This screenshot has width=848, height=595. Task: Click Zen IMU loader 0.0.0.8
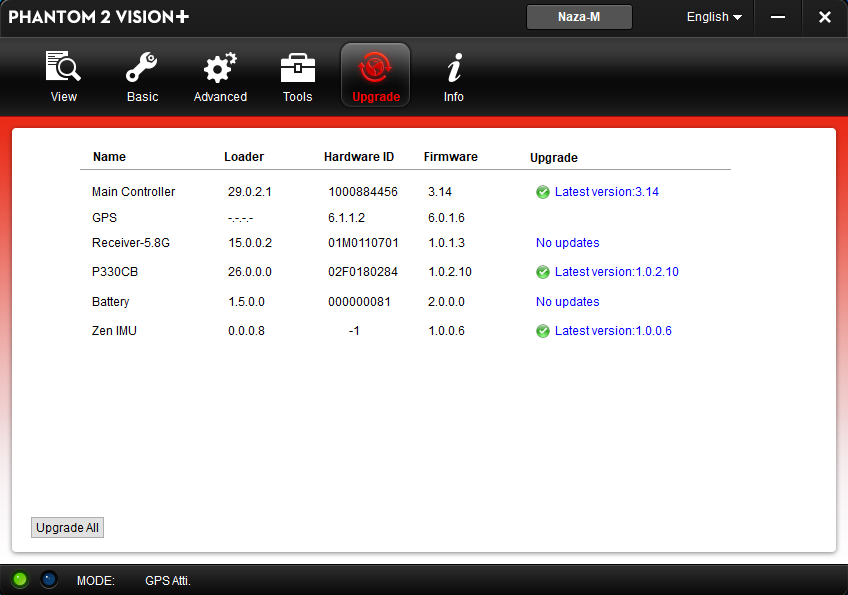[x=247, y=331]
